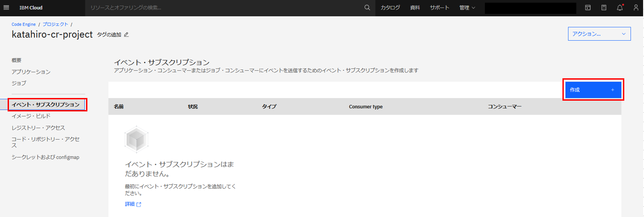Select ジョブ in the sidebar
644x217 pixels.
[19, 83]
